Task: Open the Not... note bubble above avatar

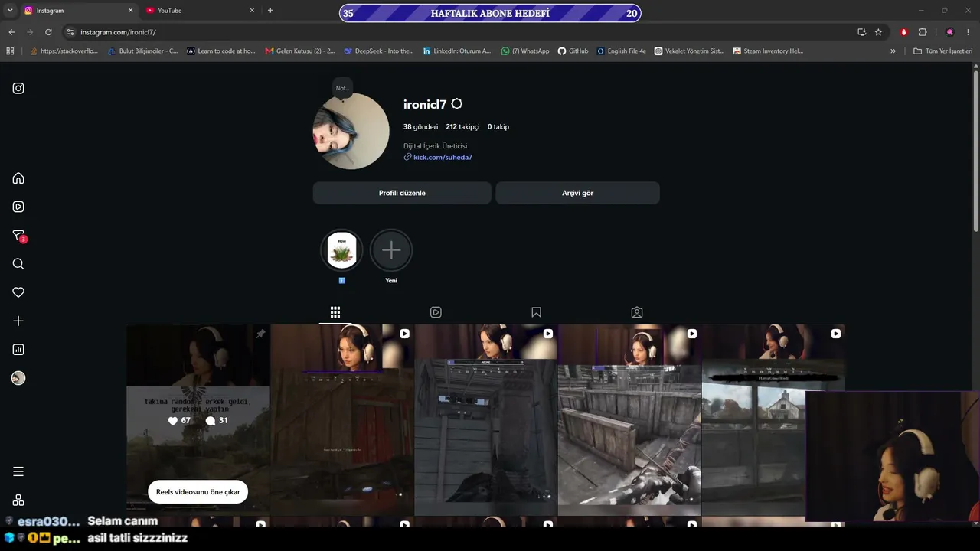Action: pyautogui.click(x=342, y=88)
